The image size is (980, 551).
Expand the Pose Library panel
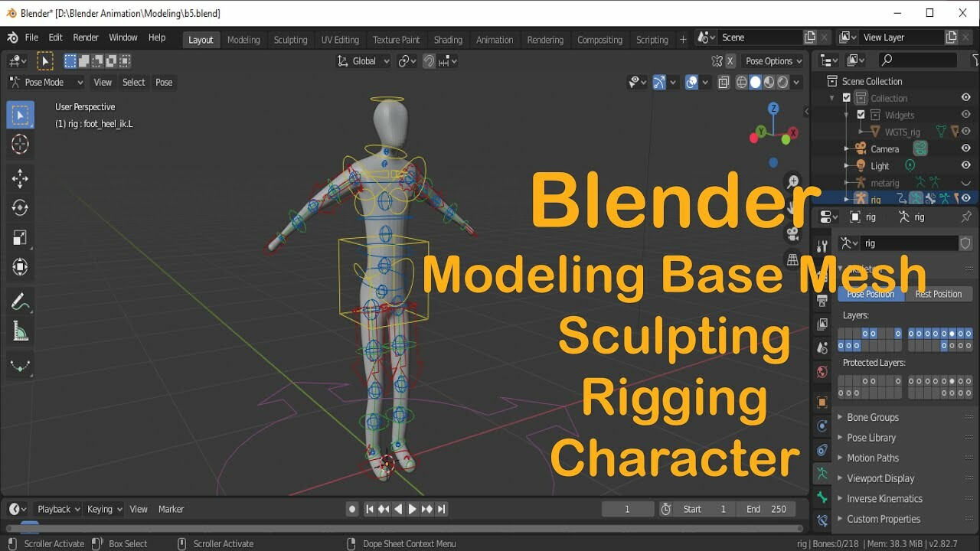[871, 438]
